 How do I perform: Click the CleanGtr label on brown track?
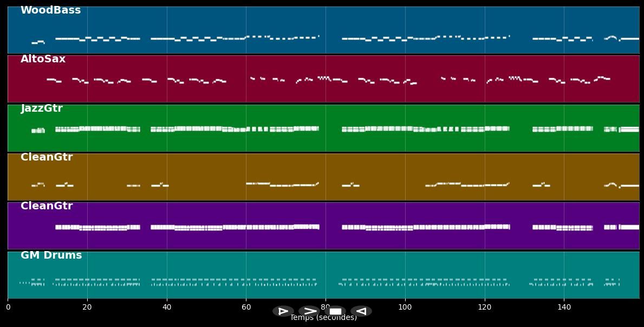point(47,157)
